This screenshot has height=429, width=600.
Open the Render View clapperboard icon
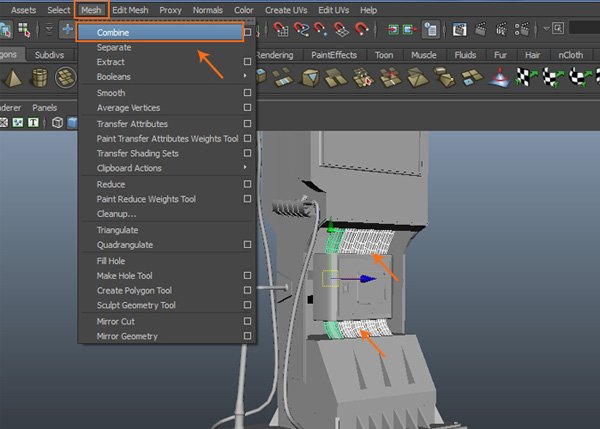click(x=459, y=29)
